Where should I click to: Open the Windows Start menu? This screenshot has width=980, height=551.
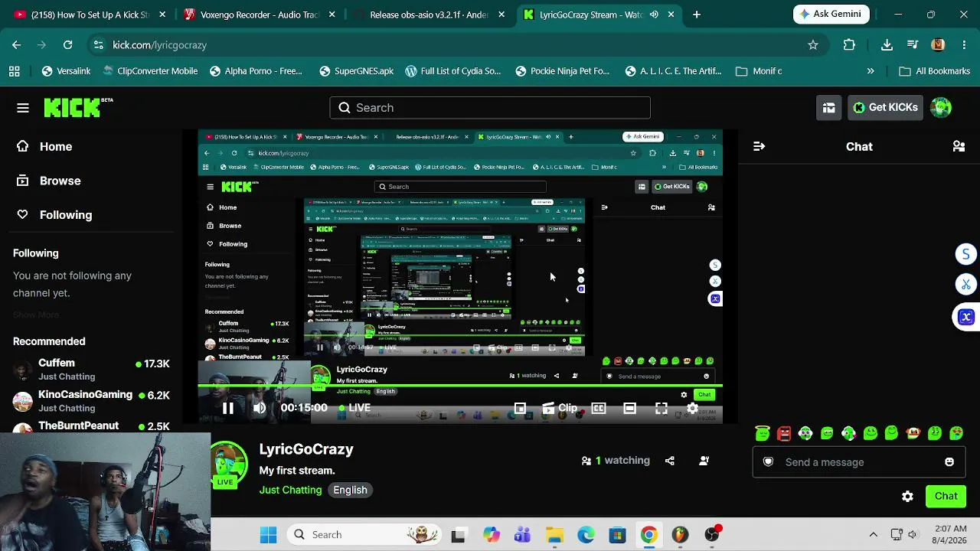tap(268, 535)
